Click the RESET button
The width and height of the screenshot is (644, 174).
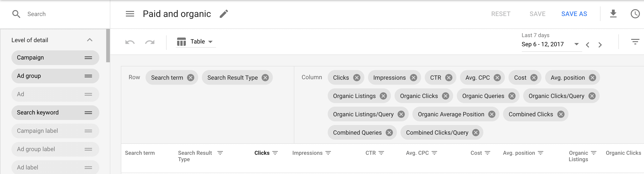coord(501,14)
